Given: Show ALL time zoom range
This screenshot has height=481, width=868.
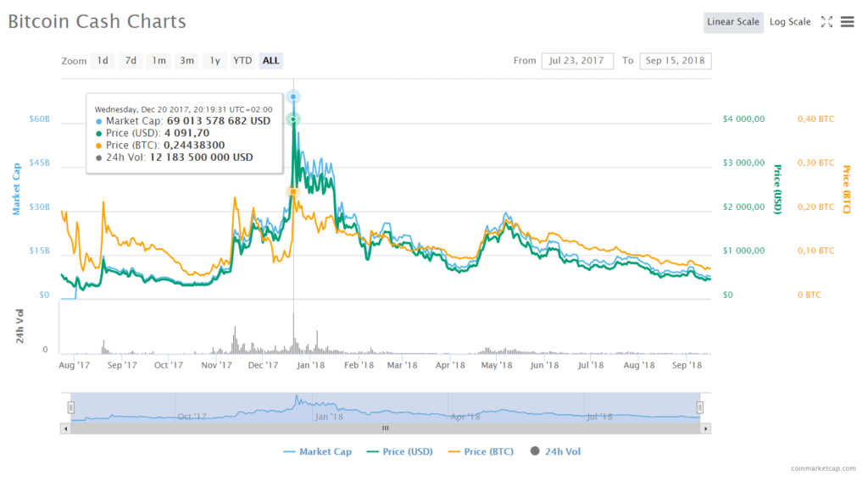Looking at the screenshot, I should point(271,61).
